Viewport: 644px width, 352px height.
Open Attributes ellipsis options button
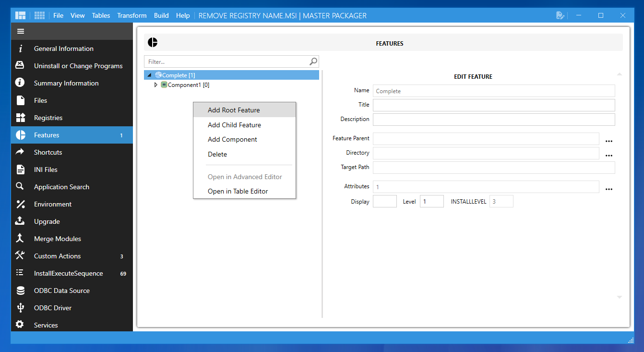pyautogui.click(x=609, y=189)
